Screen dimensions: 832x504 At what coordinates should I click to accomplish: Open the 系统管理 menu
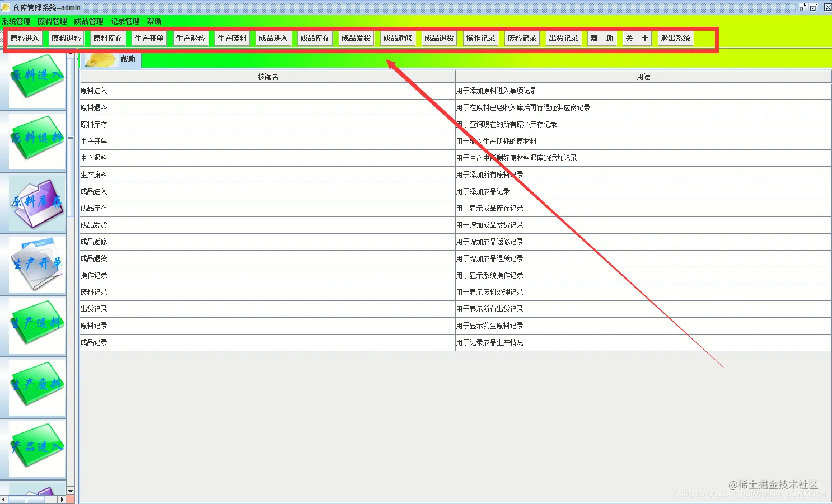point(16,21)
